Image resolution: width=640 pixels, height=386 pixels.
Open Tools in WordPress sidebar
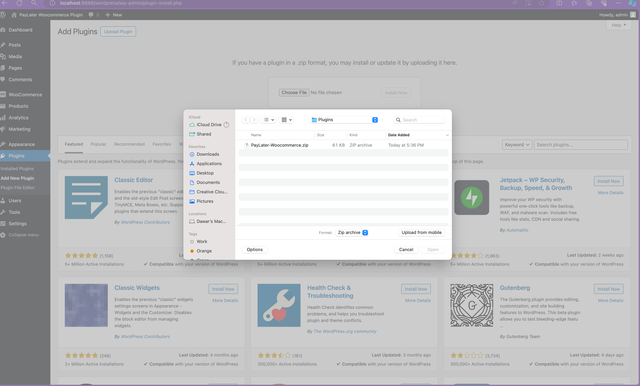click(x=14, y=212)
